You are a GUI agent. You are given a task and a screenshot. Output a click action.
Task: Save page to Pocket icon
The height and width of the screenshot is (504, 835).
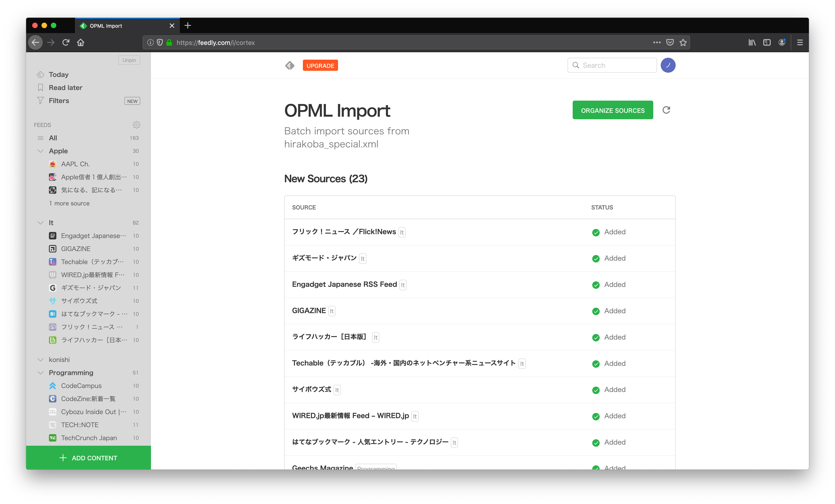pos(670,43)
